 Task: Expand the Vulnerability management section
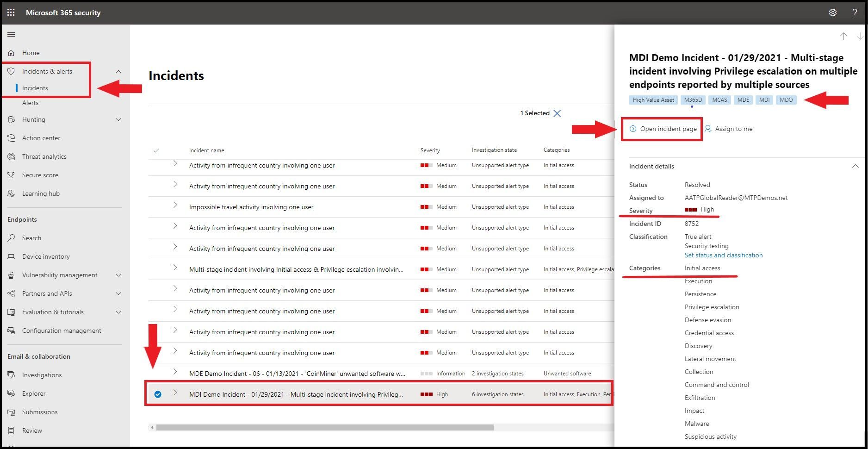pos(118,275)
